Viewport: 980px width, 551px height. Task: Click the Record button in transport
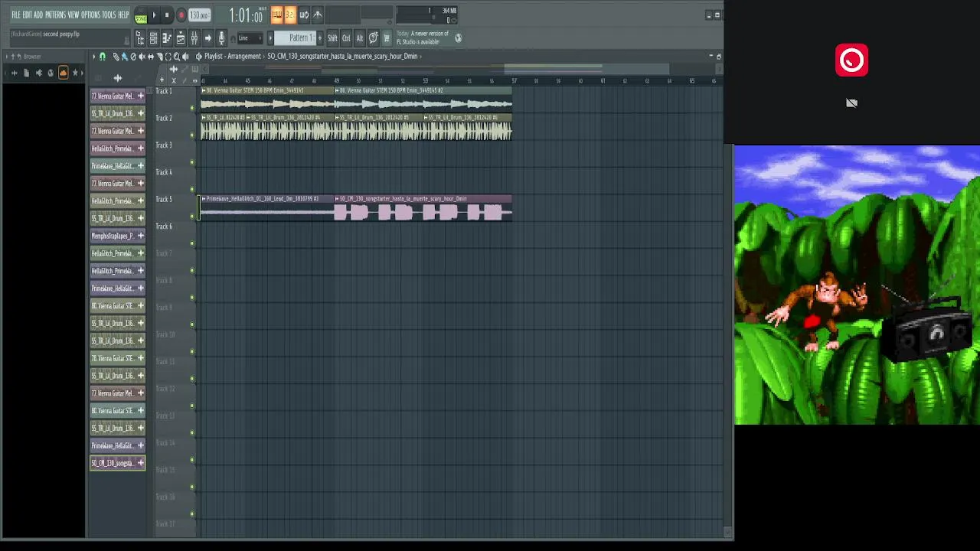tap(181, 15)
